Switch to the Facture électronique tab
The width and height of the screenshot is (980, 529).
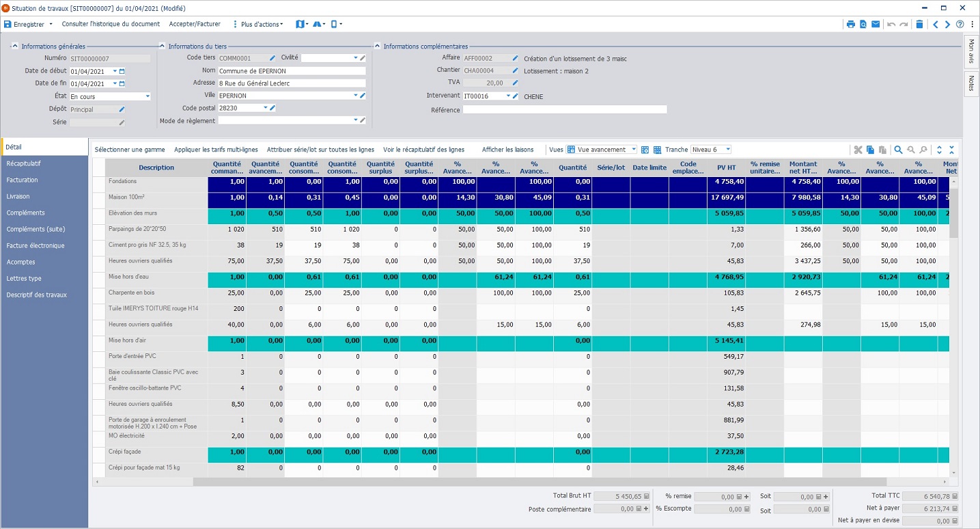(44, 245)
